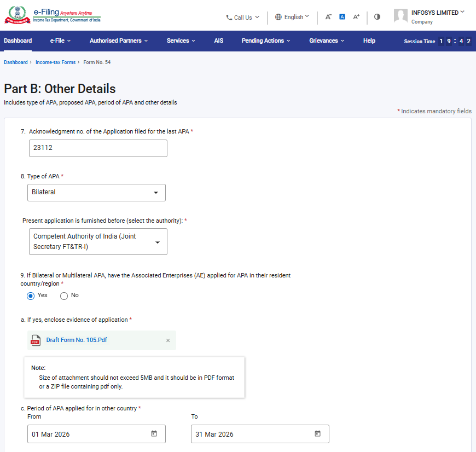Viewport: 476px width, 452px height.
Task: Click the Acknowledgment no. input field
Action: (98, 148)
